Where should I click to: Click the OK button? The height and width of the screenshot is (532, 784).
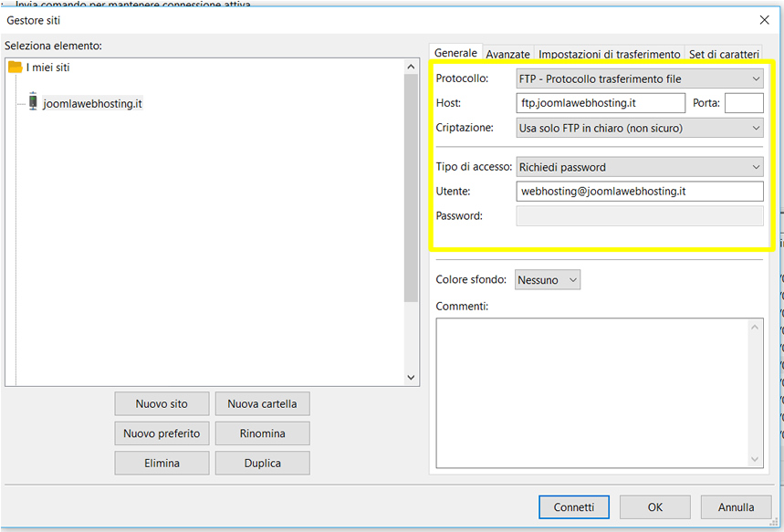click(x=654, y=507)
